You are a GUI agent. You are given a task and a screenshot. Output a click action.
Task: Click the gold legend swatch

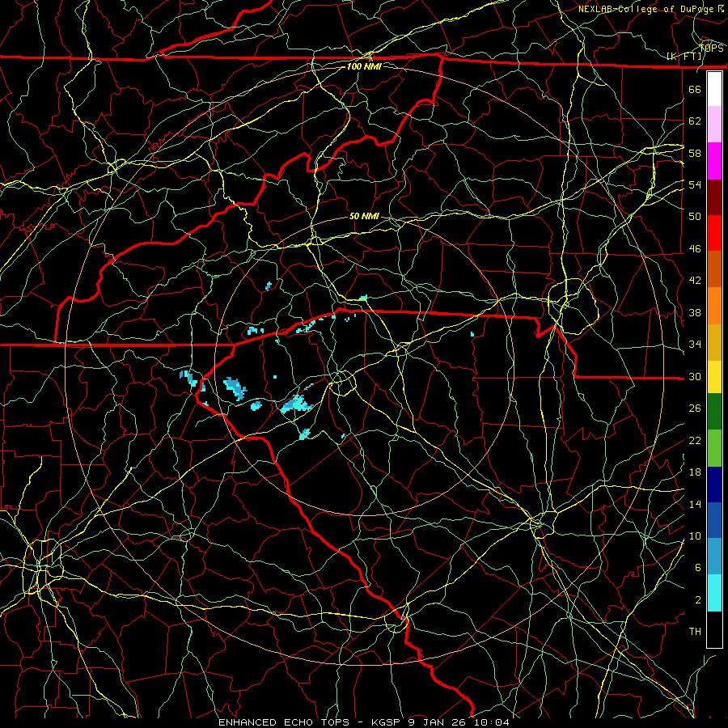714,342
